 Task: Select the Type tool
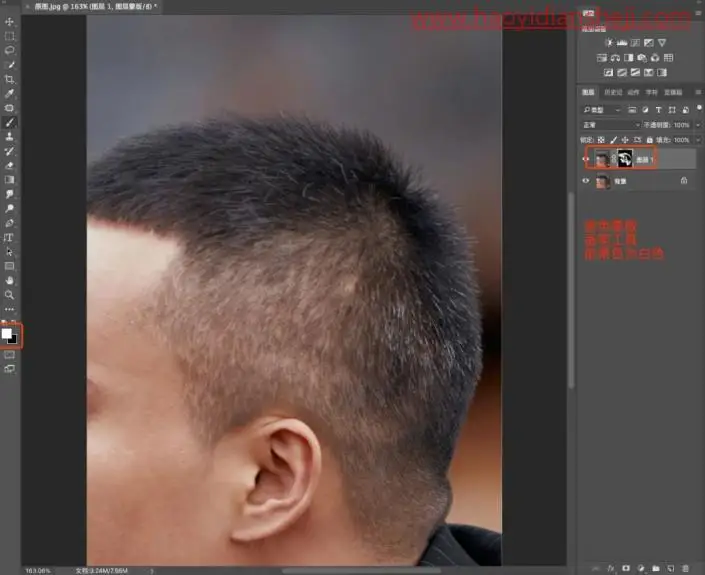tap(9, 237)
